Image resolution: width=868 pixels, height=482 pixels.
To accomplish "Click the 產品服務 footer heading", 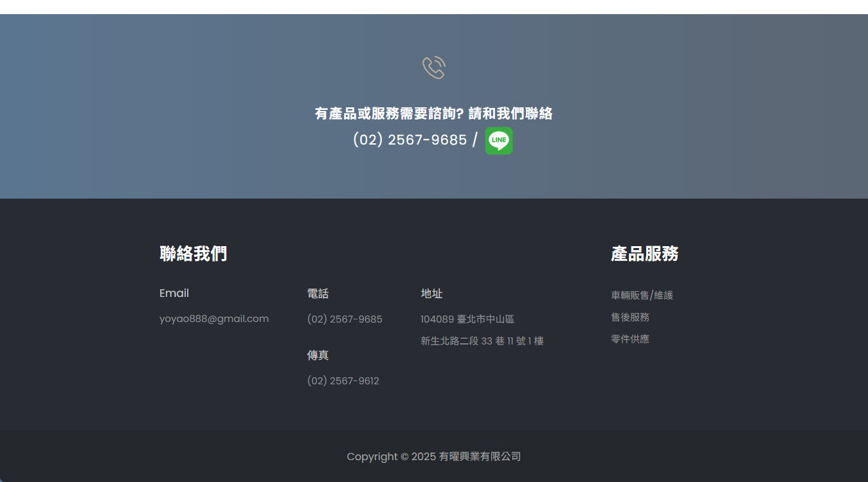I will 644,254.
